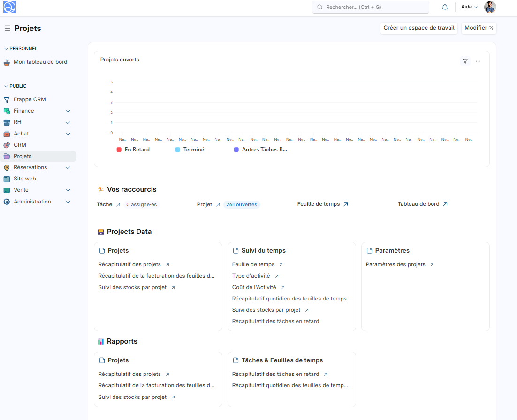Switch to the Réservations workspace
The image size is (517, 420).
click(30, 167)
